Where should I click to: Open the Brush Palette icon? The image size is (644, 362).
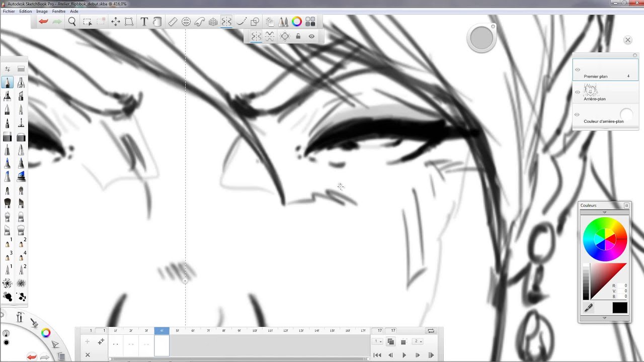point(283,22)
